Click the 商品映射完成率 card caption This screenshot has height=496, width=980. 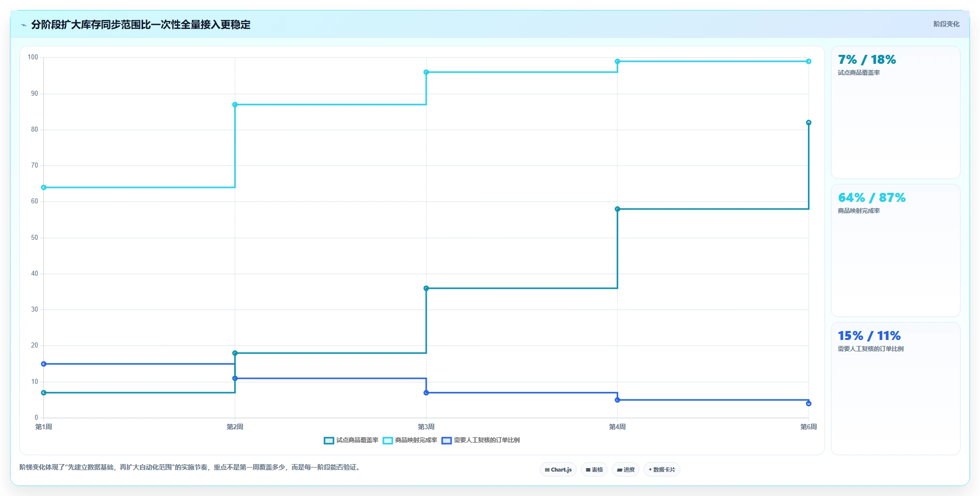pos(859,211)
